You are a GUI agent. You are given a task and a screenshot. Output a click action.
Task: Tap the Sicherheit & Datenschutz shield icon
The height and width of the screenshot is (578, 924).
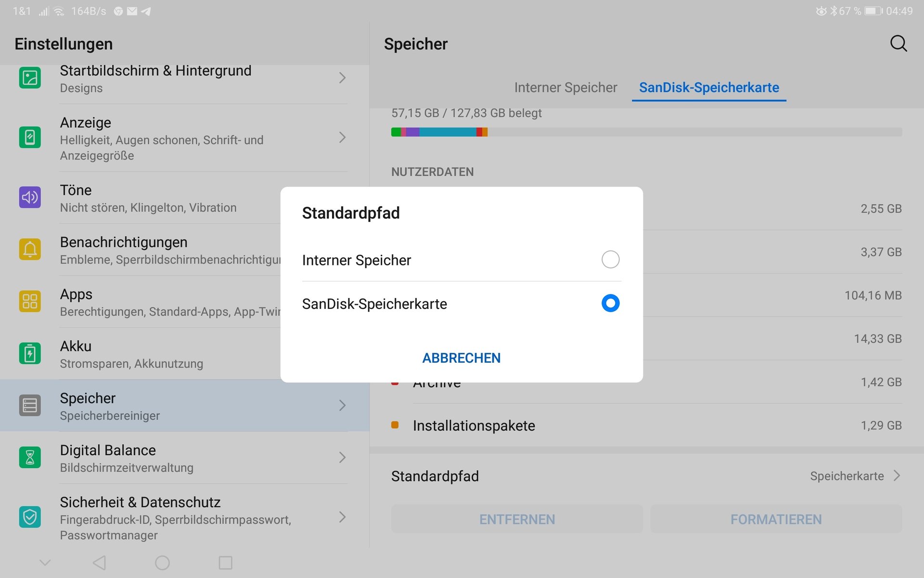(30, 517)
